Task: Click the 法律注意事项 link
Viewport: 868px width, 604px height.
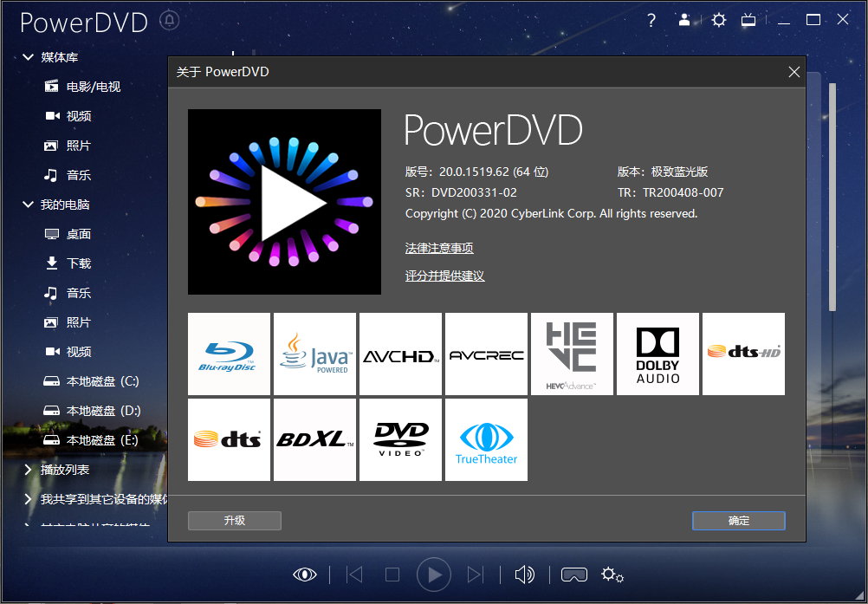Action: pos(439,248)
